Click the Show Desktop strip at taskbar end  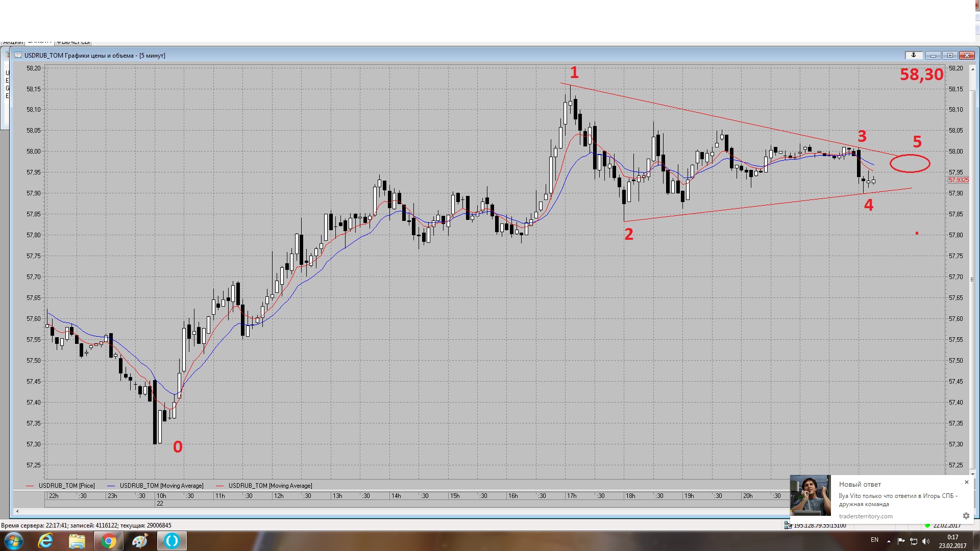(976, 541)
